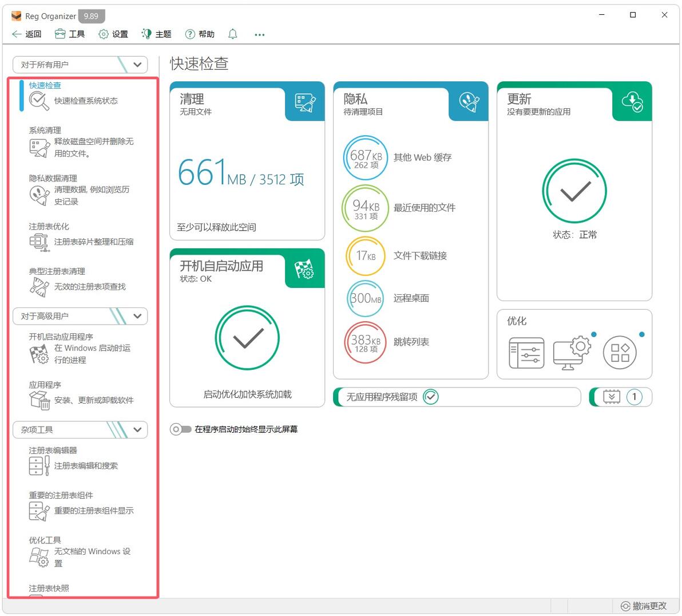682x616 pixels.
Task: Open the monitor gear optimization icon
Action: tap(572, 353)
